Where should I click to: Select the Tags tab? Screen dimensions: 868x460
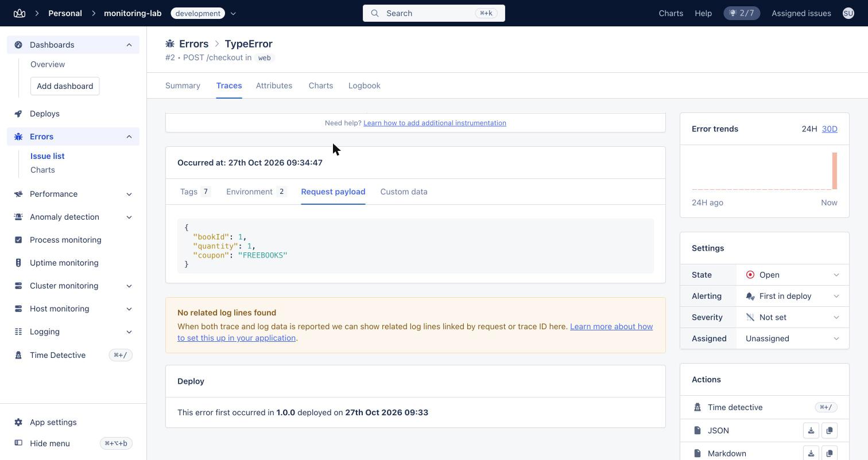195,192
